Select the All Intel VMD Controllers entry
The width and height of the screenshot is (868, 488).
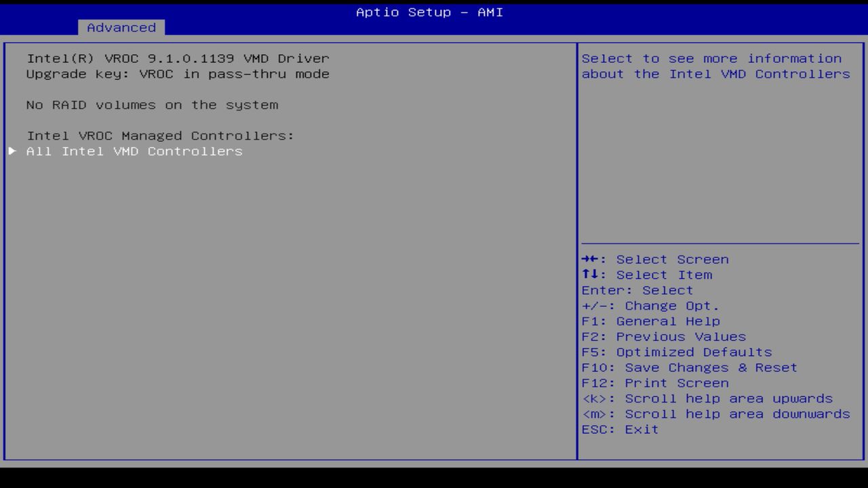[x=134, y=151]
